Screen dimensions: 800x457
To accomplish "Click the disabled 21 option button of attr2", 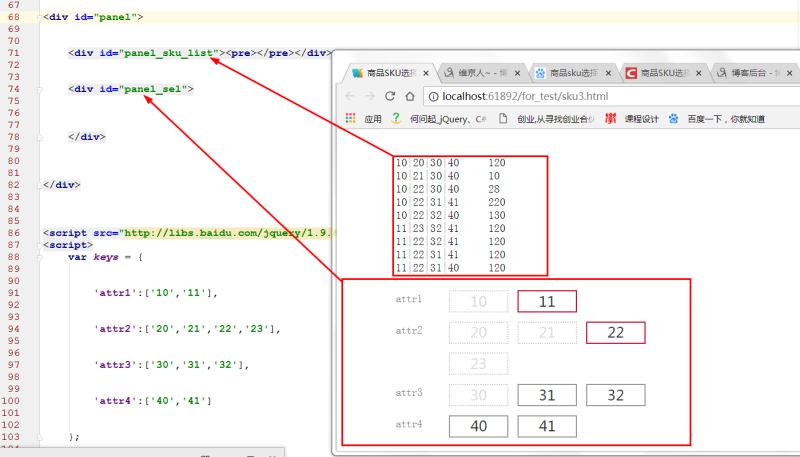I will click(x=547, y=333).
